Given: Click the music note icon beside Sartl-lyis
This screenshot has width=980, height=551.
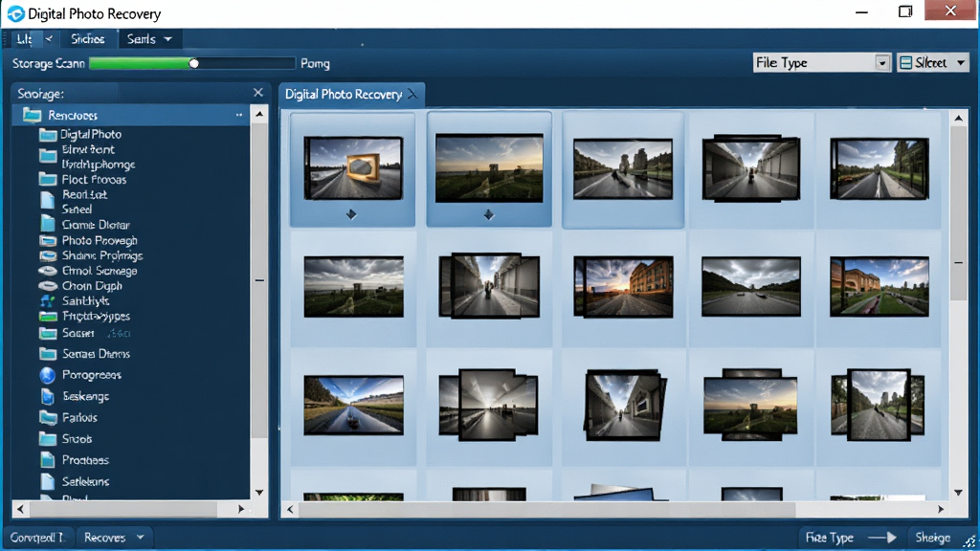Looking at the screenshot, I should [x=48, y=301].
